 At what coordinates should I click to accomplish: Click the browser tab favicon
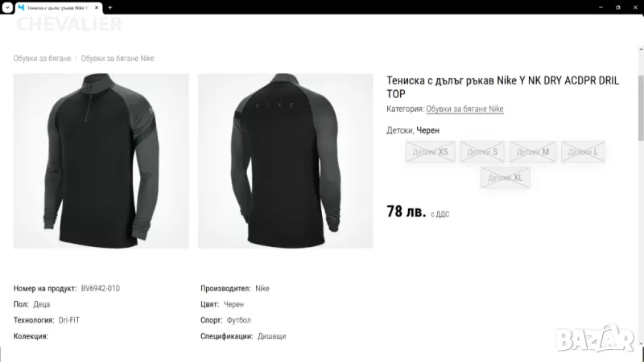[x=22, y=7]
